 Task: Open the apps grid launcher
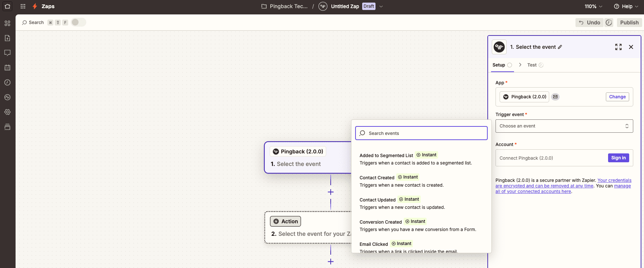pyautogui.click(x=23, y=6)
